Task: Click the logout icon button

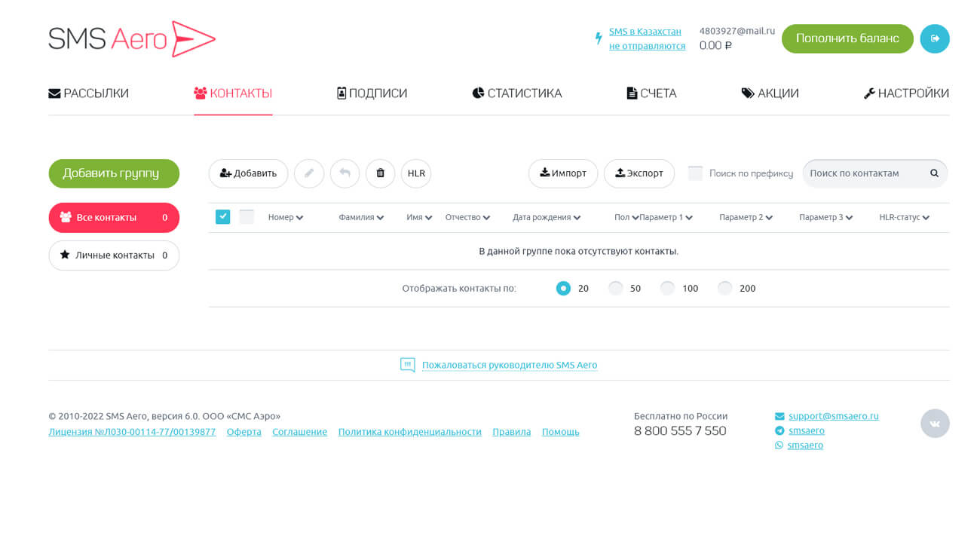Action: pyautogui.click(x=935, y=38)
